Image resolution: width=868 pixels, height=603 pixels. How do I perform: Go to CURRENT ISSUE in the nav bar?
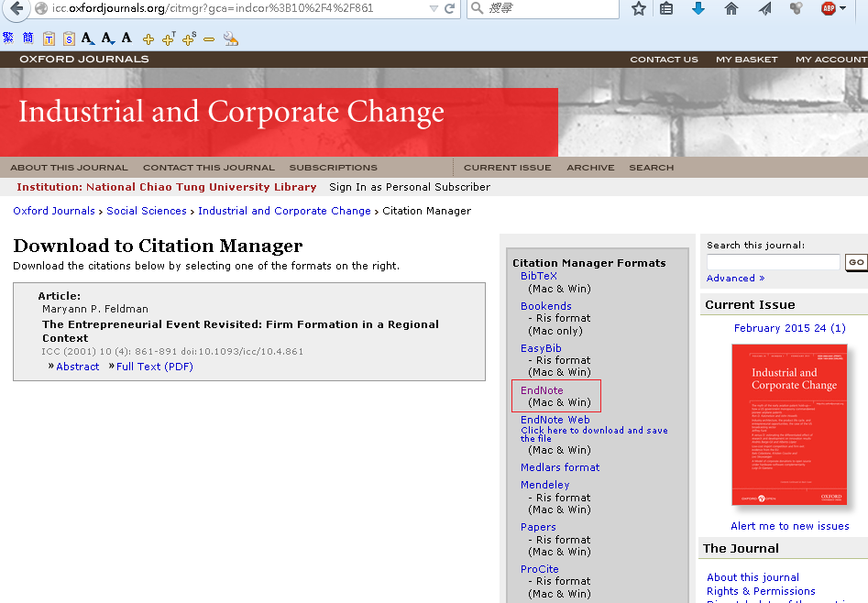point(508,167)
